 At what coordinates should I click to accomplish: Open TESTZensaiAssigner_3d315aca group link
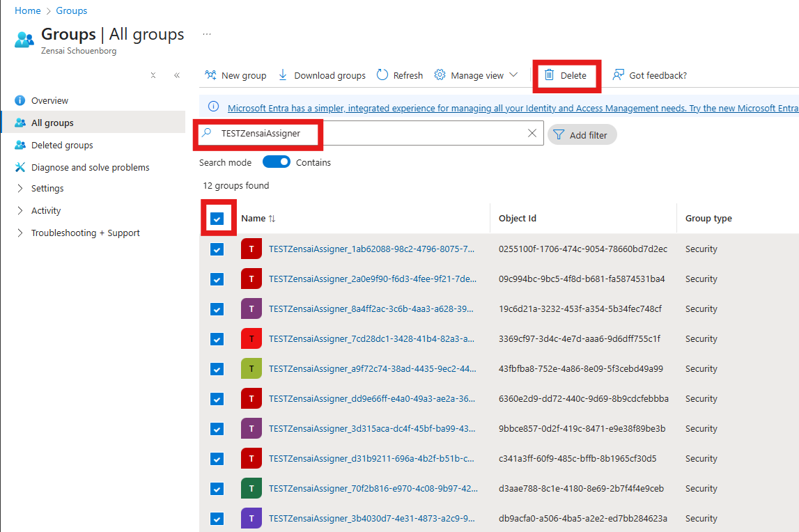[x=372, y=428]
